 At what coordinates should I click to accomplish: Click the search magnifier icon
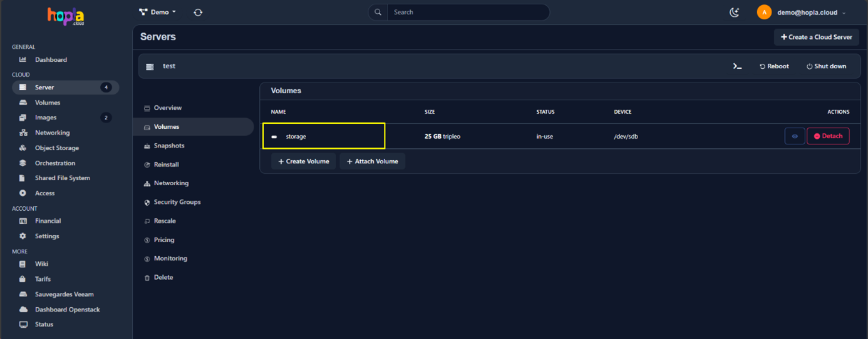pos(378,12)
